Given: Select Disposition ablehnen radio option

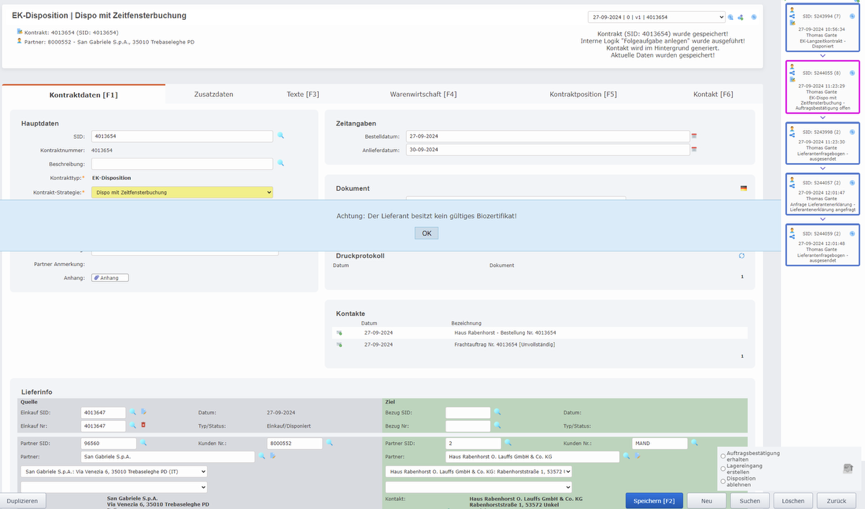Looking at the screenshot, I should click(723, 481).
